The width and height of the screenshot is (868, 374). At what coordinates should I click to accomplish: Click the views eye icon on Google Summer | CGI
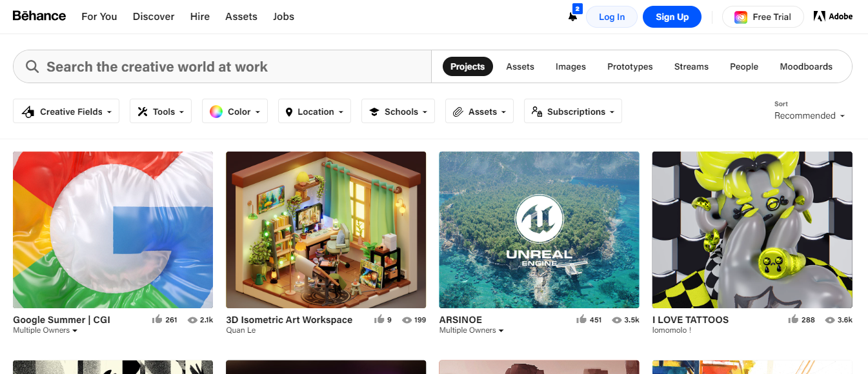pos(192,320)
